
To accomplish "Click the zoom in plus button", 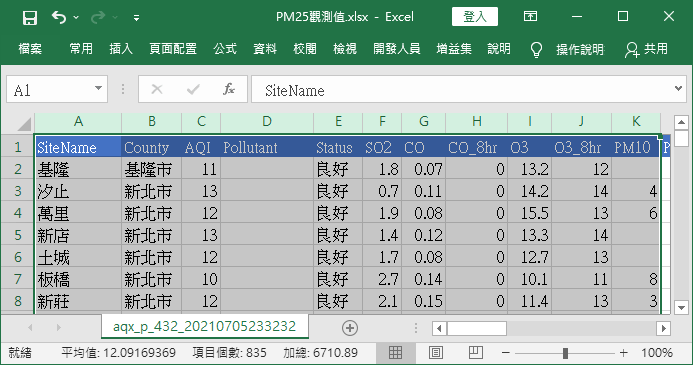I will (624, 353).
